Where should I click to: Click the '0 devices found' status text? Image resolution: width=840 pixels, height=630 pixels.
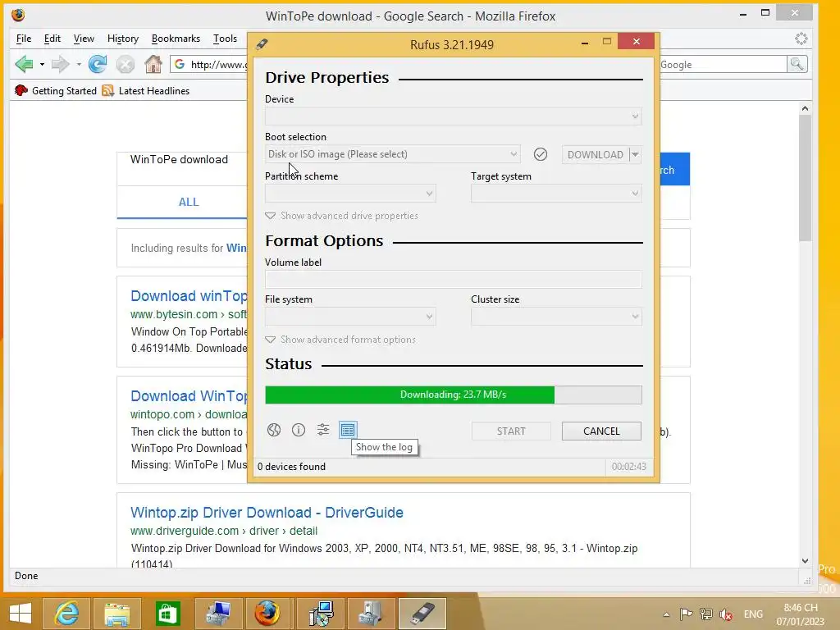291,467
